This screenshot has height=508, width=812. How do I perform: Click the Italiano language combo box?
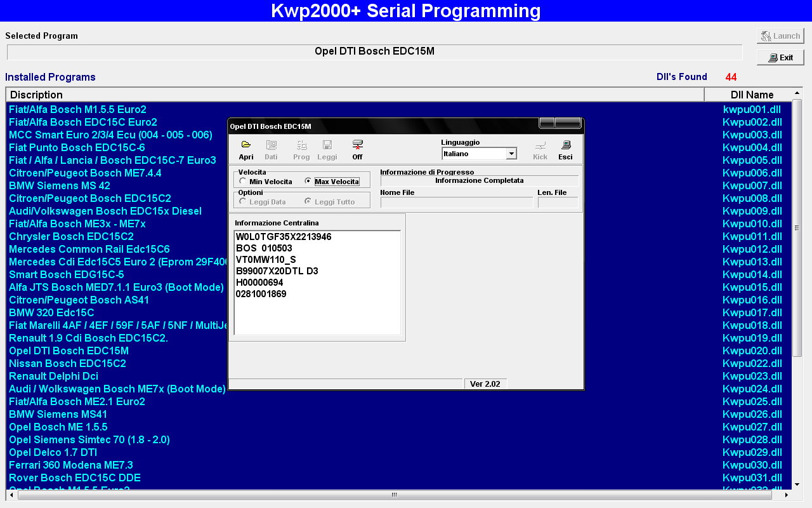473,154
